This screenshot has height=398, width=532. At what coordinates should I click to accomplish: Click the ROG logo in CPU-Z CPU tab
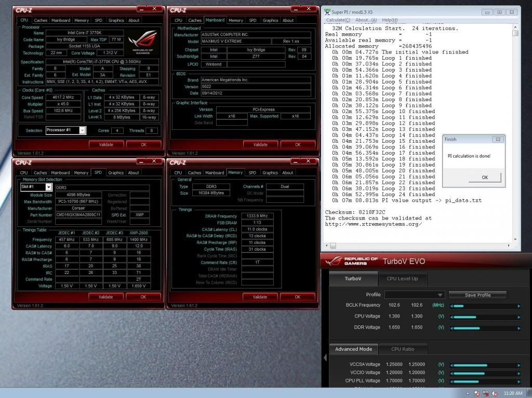pyautogui.click(x=143, y=43)
